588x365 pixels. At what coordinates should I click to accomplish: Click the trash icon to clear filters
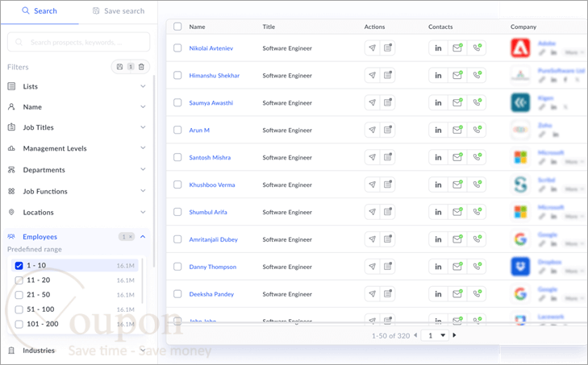pos(141,67)
